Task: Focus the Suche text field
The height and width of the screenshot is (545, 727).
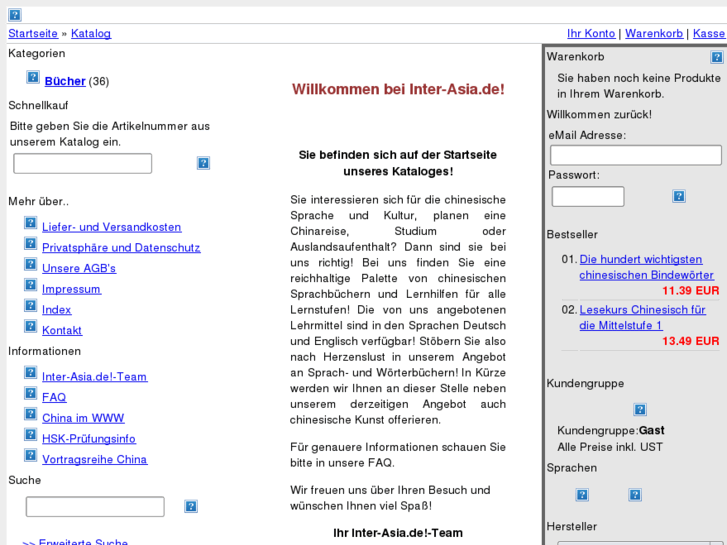Action: coord(95,507)
